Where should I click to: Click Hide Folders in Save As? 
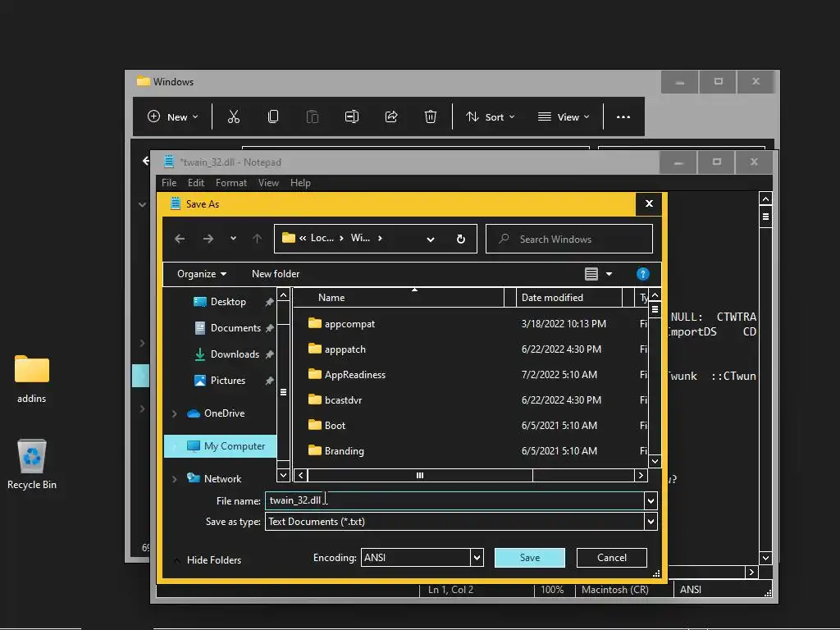pyautogui.click(x=214, y=559)
